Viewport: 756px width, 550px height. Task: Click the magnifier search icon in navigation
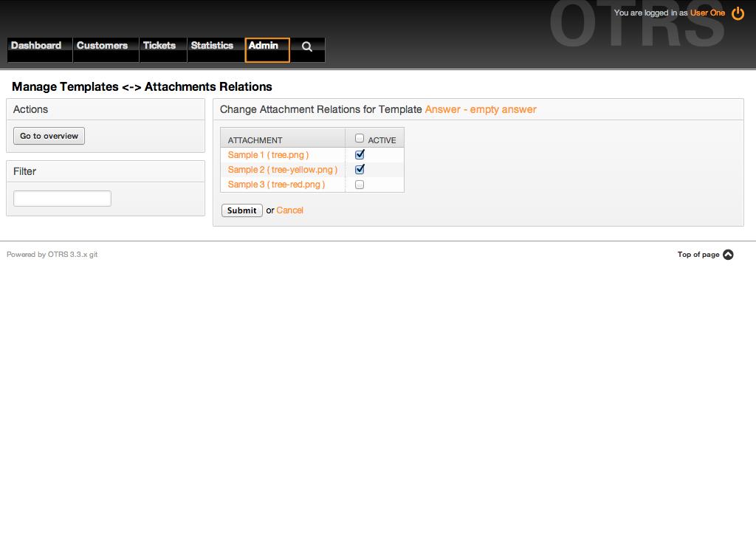307,47
